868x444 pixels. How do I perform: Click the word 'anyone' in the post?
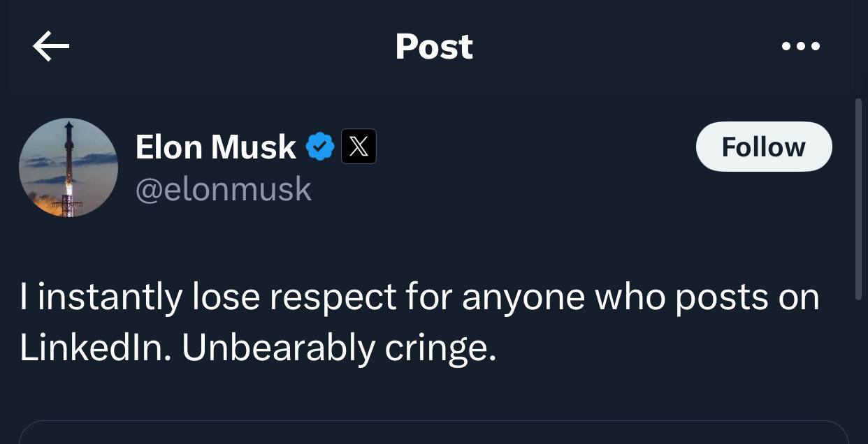pos(523,298)
